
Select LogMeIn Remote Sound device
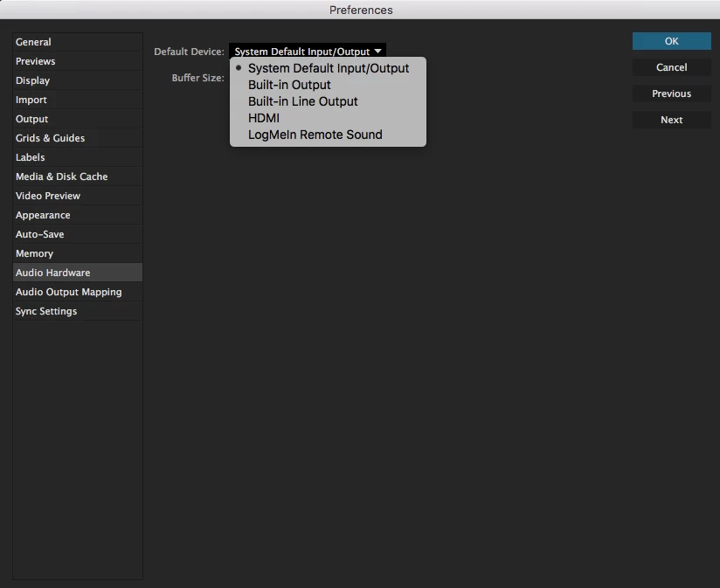(328, 135)
